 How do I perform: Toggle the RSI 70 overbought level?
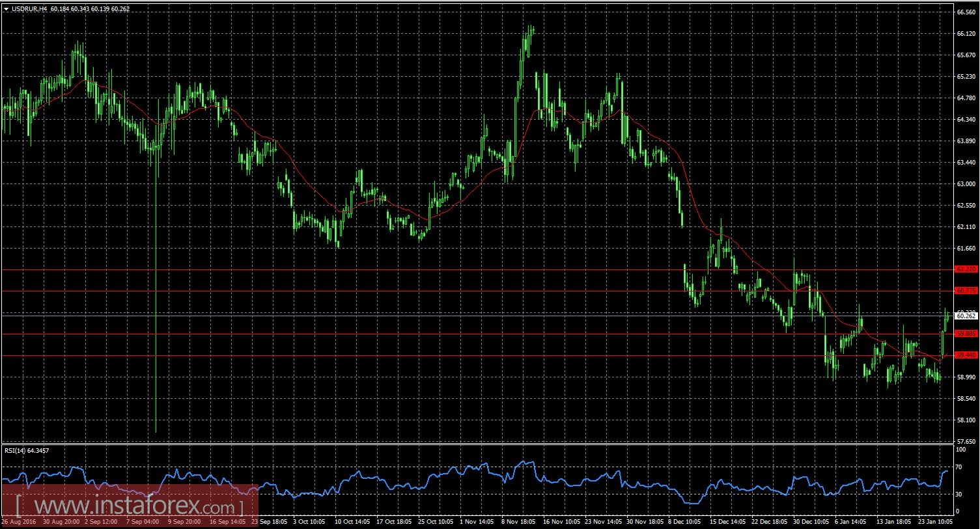click(x=965, y=466)
